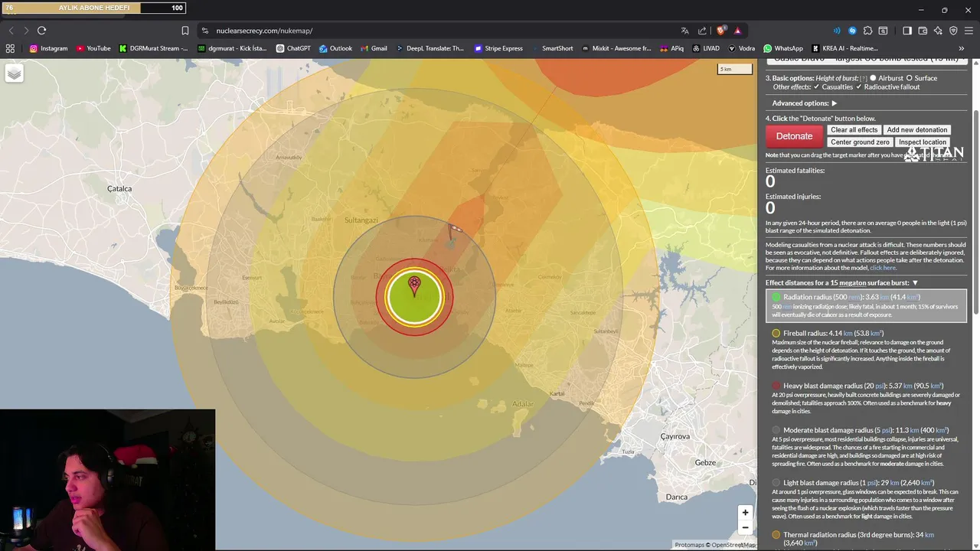Click the green Radiation radius color swatch
Image resolution: width=980 pixels, height=551 pixels.
coord(776,297)
